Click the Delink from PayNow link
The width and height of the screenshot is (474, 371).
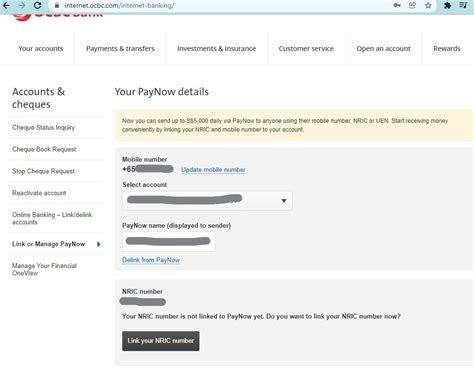[151, 260]
